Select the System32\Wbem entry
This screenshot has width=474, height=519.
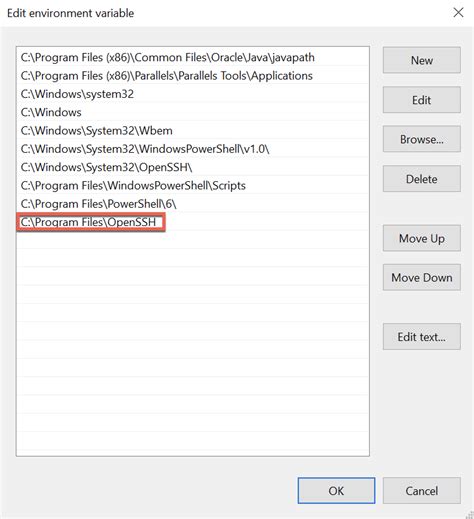193,131
